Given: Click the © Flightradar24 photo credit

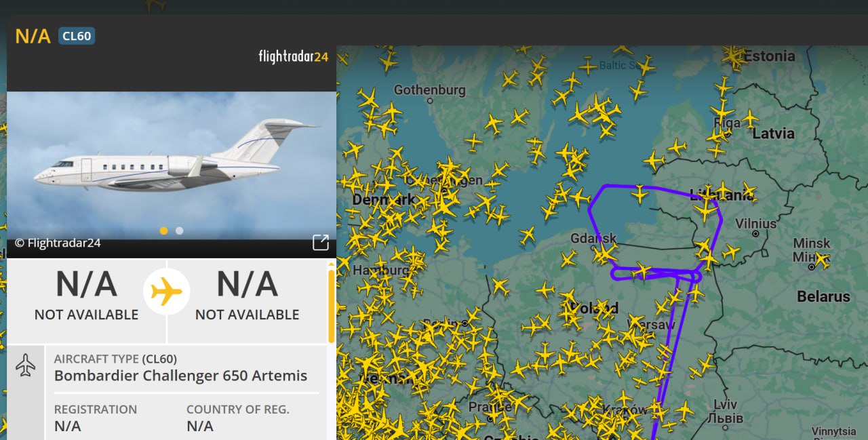Looking at the screenshot, I should [58, 243].
